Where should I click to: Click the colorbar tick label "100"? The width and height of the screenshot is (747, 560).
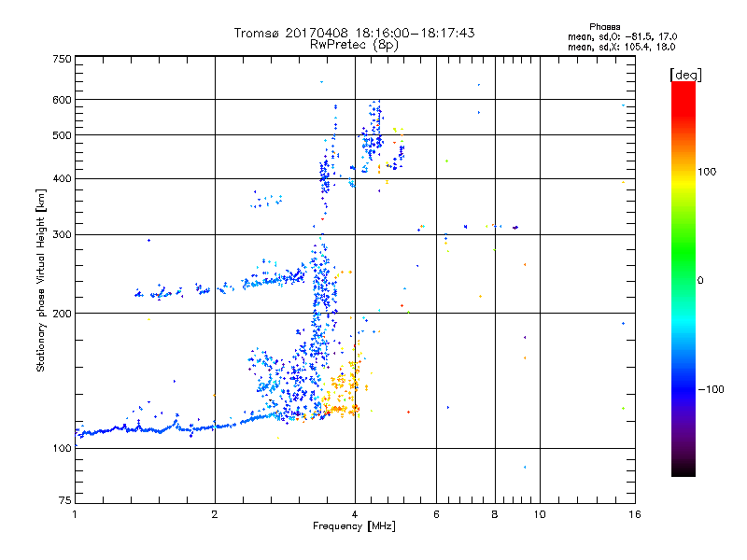coord(707,172)
